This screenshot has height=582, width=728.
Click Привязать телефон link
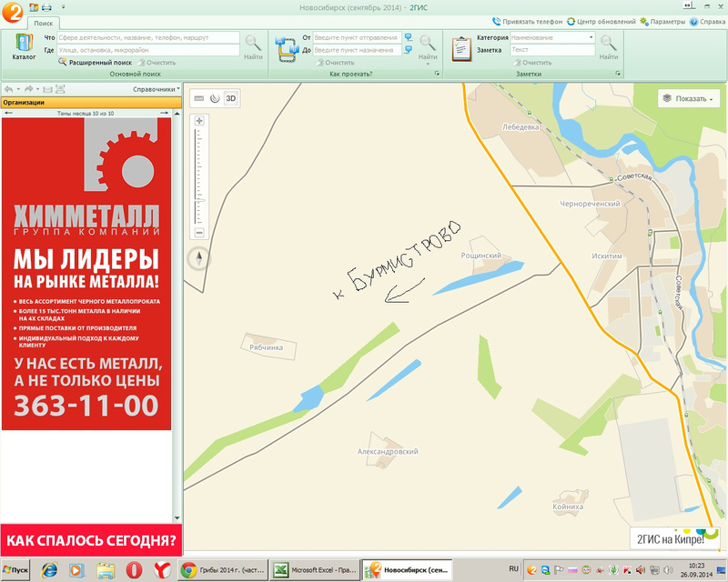coord(528,22)
